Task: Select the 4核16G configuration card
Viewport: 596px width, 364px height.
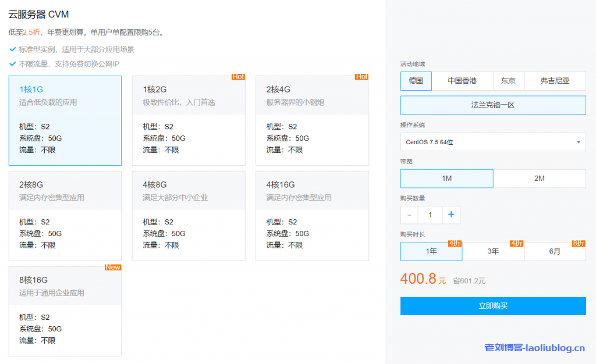Action: [x=312, y=216]
